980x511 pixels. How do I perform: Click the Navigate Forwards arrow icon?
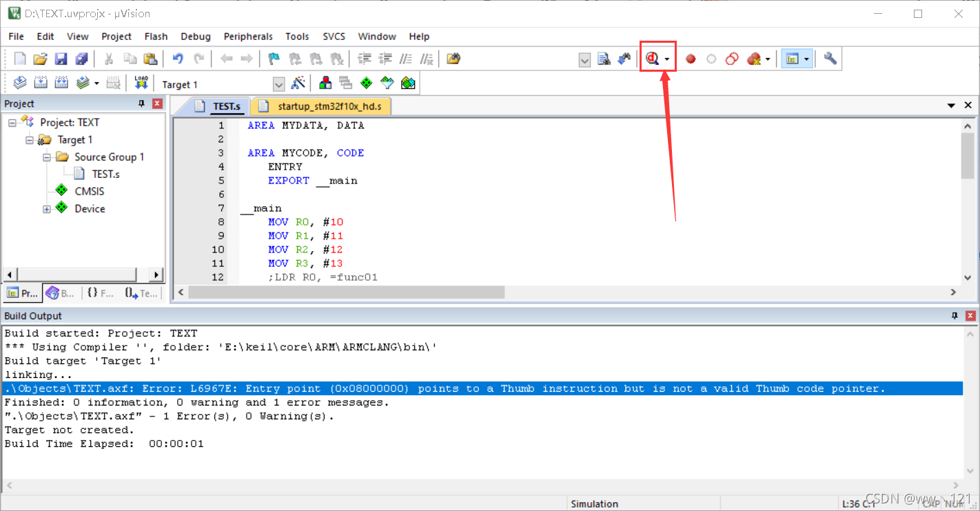(246, 59)
